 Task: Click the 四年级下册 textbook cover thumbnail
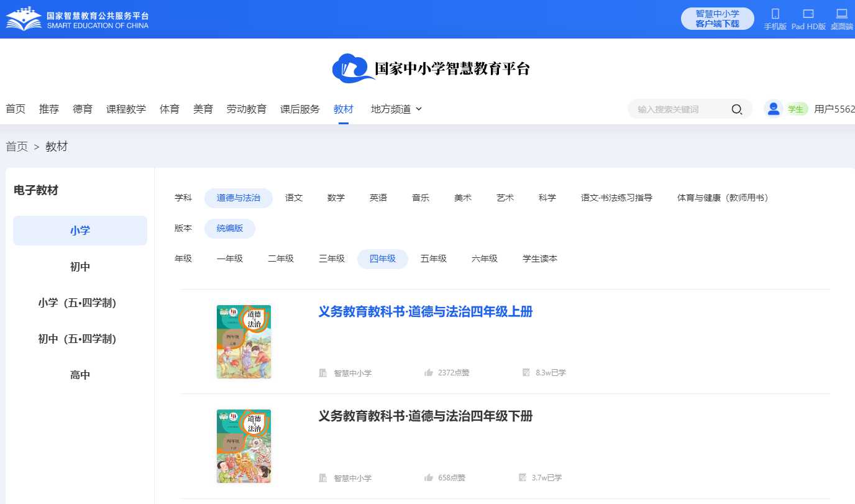(244, 446)
